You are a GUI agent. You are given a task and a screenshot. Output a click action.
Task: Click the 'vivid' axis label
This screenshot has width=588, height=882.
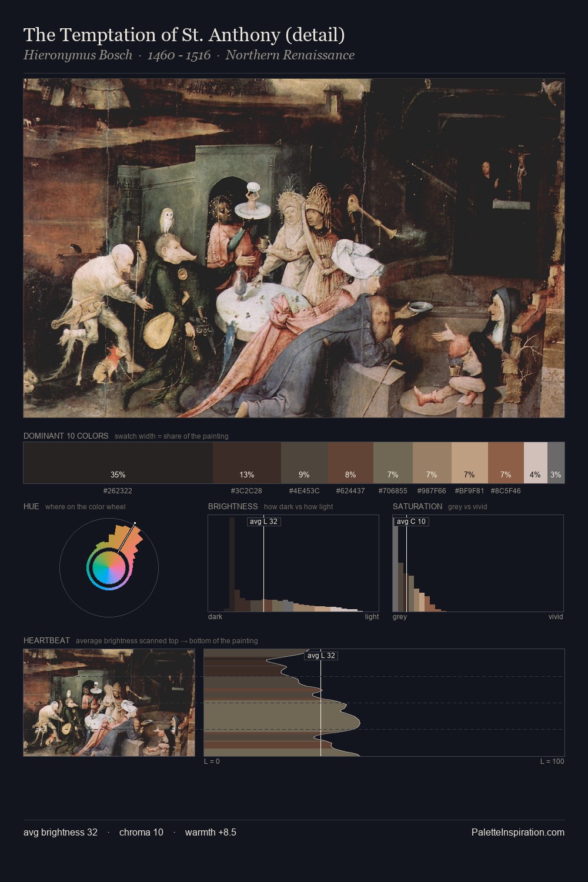tap(556, 617)
